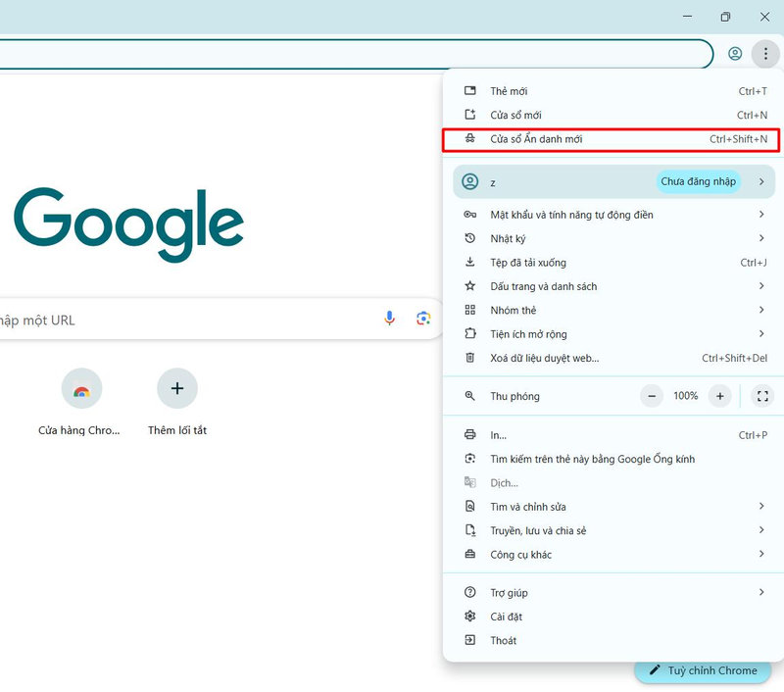Zoom out with the minus button

652,396
